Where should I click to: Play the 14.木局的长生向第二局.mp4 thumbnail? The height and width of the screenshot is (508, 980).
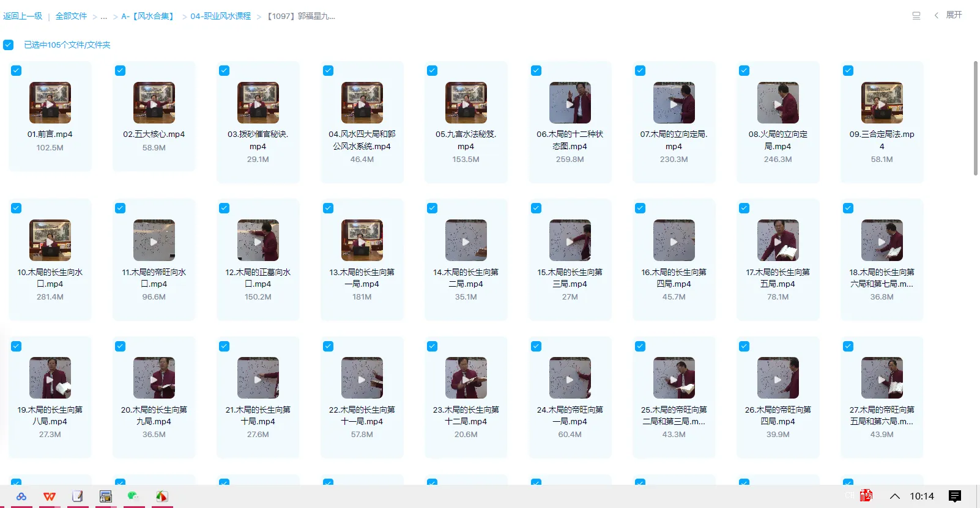(466, 241)
